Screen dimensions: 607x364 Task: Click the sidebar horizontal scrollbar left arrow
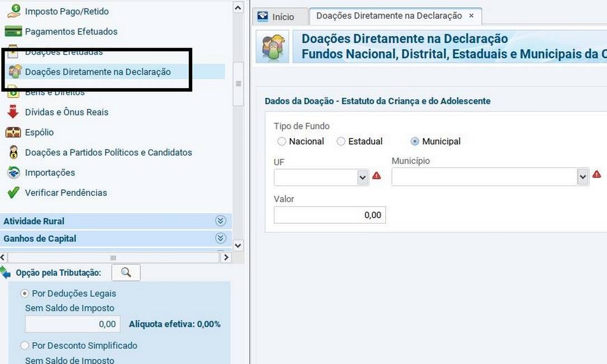(3, 257)
